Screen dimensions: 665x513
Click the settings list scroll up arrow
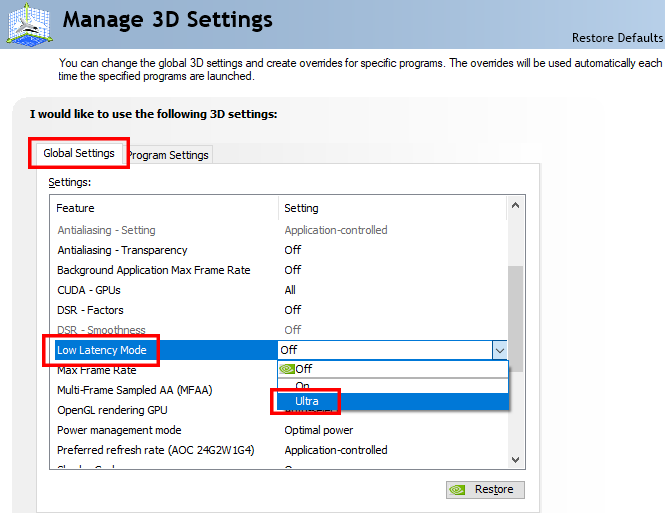516,206
